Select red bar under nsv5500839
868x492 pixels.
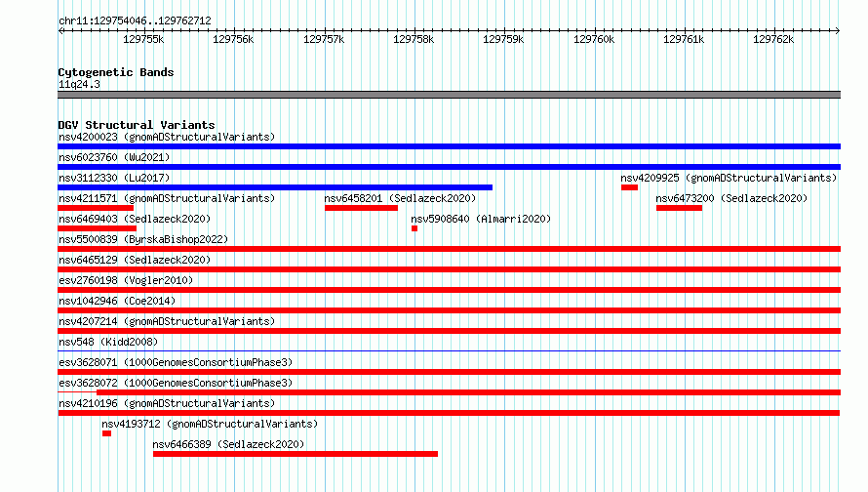[449, 249]
